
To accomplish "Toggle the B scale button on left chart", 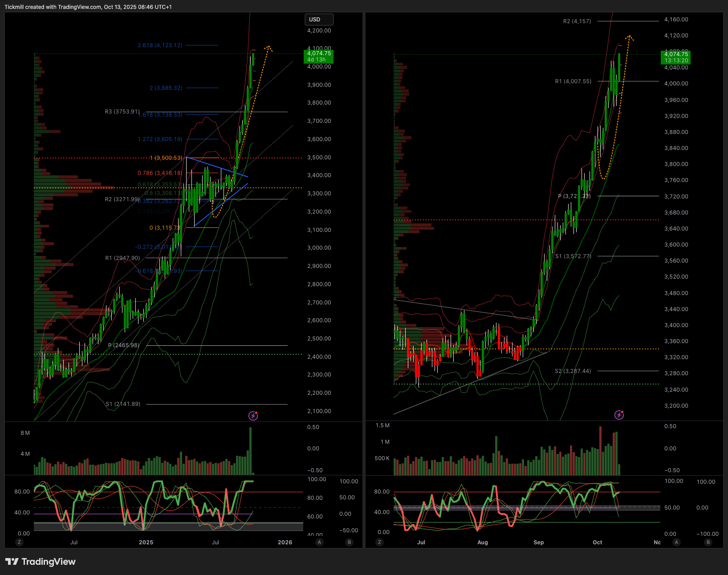I will 349,542.
